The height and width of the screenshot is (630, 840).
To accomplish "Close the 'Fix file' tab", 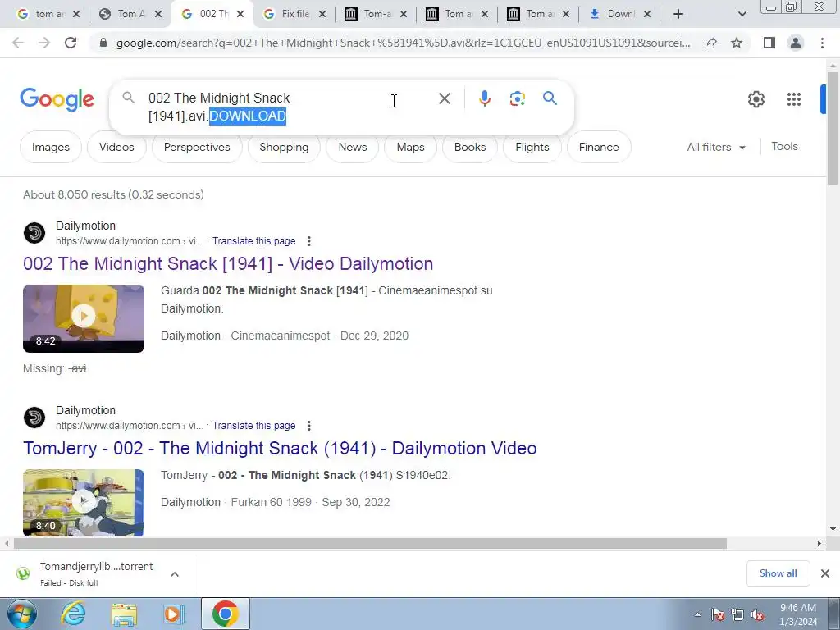I will [322, 15].
